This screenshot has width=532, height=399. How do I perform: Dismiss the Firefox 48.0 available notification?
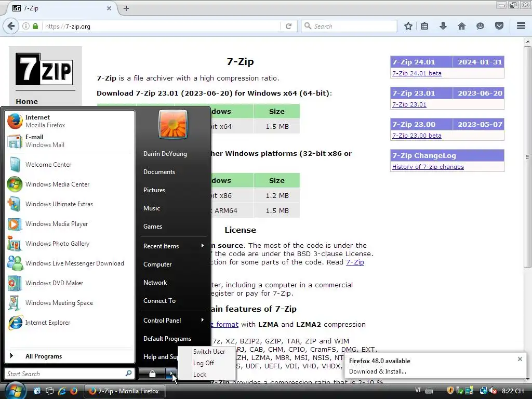pyautogui.click(x=520, y=359)
